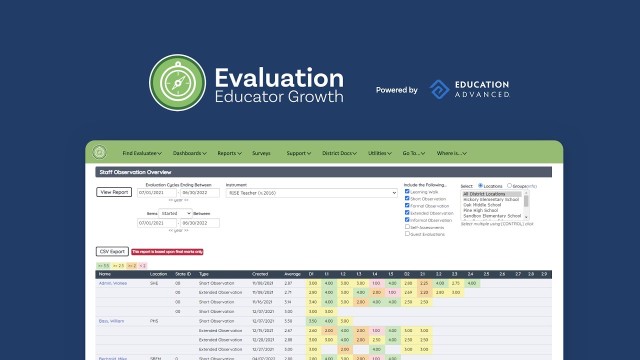Click the Name column header
This screenshot has height=360, width=640.
click(x=104, y=274)
